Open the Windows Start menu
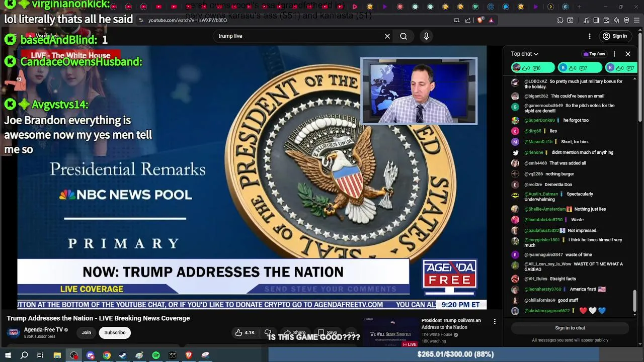Image resolution: width=644 pixels, height=362 pixels. click(x=8, y=355)
